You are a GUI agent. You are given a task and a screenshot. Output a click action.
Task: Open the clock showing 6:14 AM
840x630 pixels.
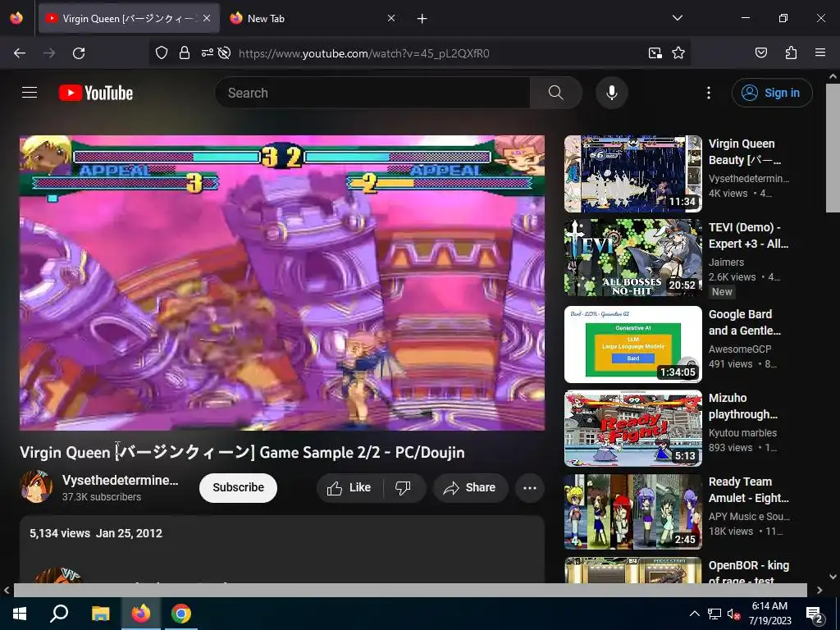pyautogui.click(x=769, y=614)
